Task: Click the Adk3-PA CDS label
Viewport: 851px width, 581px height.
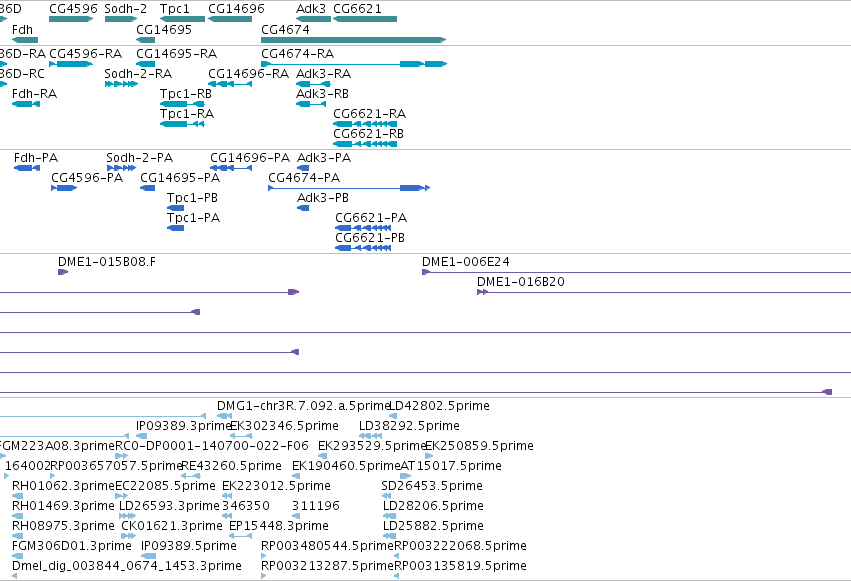Action: (324, 158)
